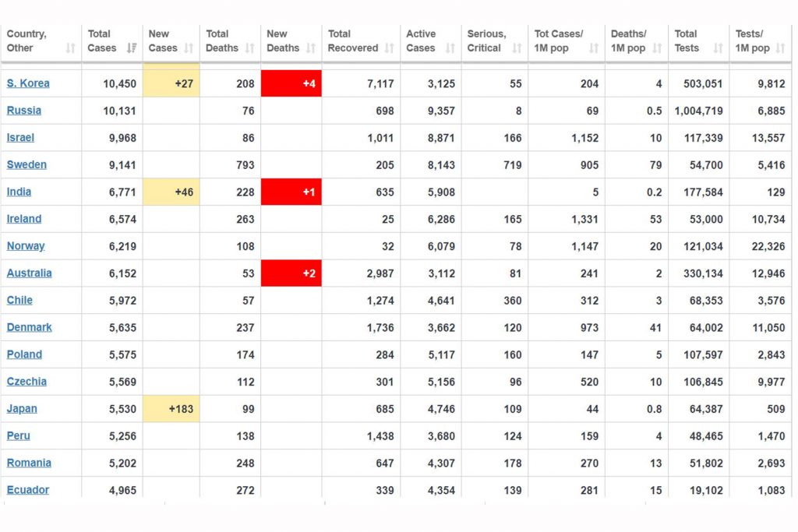Image resolution: width=798 pixels, height=532 pixels.
Task: Open the S. Korea country link
Action: point(28,83)
